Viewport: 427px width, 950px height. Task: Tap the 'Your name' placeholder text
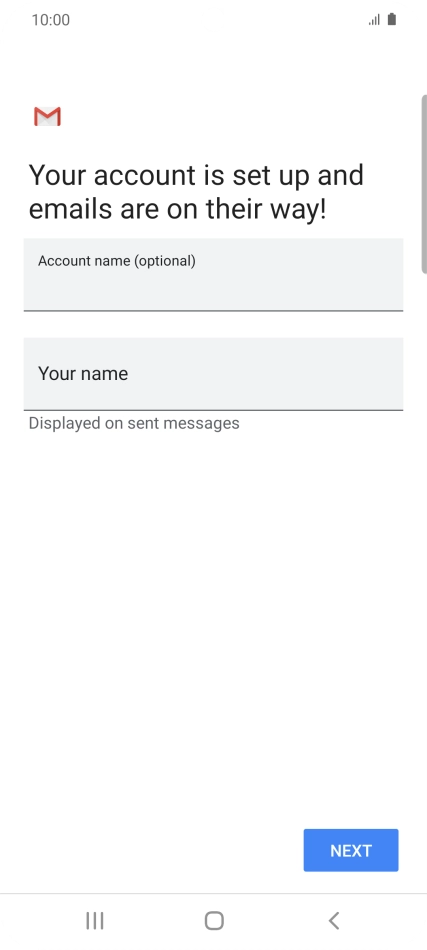coord(83,374)
